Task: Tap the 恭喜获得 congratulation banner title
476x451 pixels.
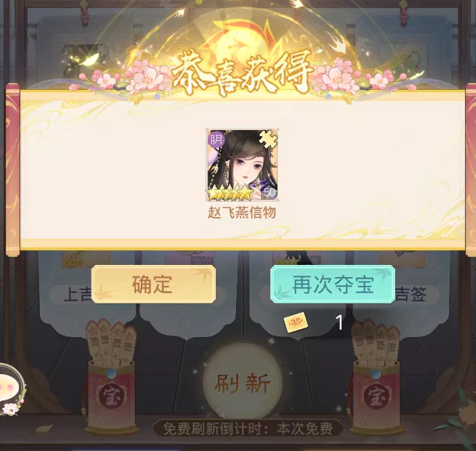Action: (241, 73)
